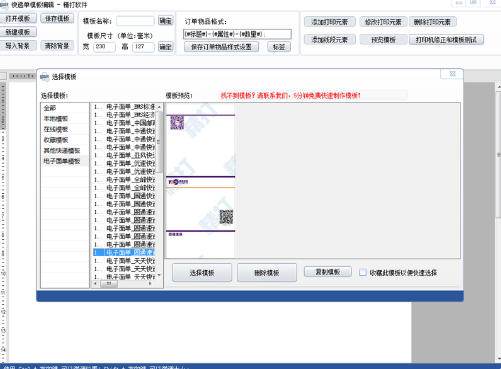The width and height of the screenshot is (501, 369).
Task: Select the 其他快递模板 category
Action: click(65, 151)
